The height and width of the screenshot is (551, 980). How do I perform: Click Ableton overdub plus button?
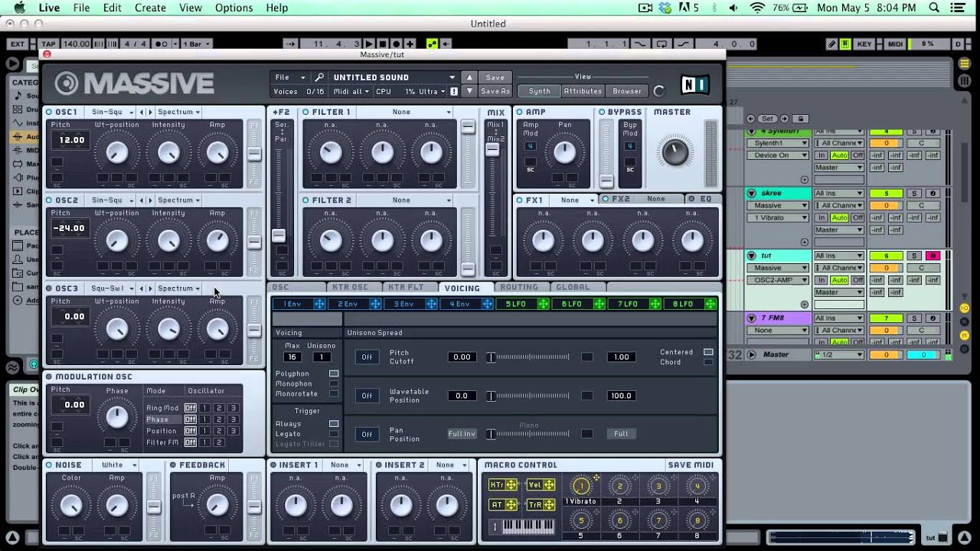410,44
